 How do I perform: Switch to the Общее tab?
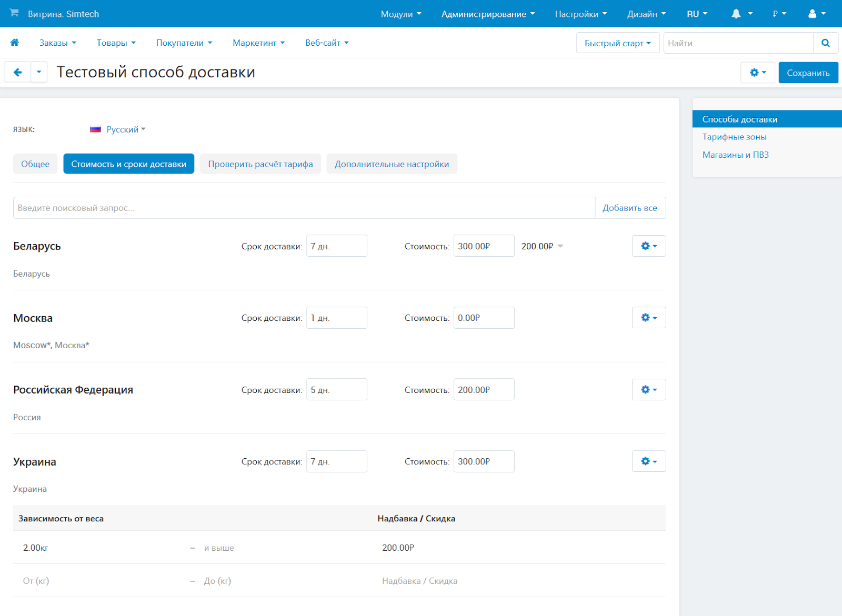(35, 164)
